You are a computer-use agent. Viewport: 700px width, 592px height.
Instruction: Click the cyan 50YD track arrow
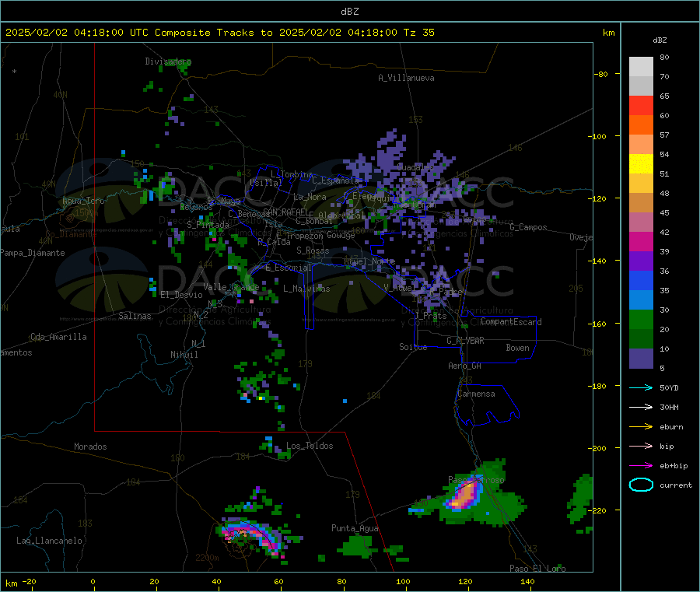641,387
